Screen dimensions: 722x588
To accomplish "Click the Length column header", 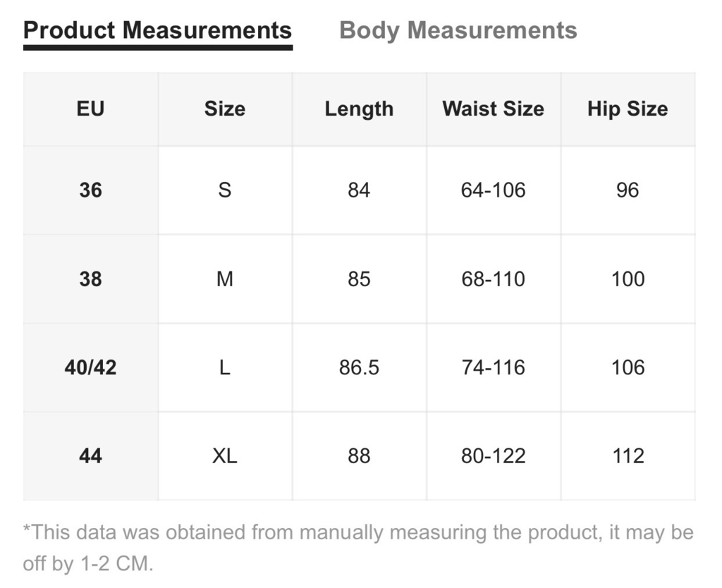I will 359,109.
